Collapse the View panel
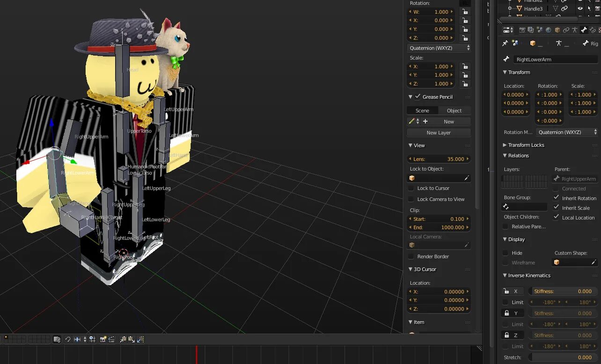 (x=410, y=146)
